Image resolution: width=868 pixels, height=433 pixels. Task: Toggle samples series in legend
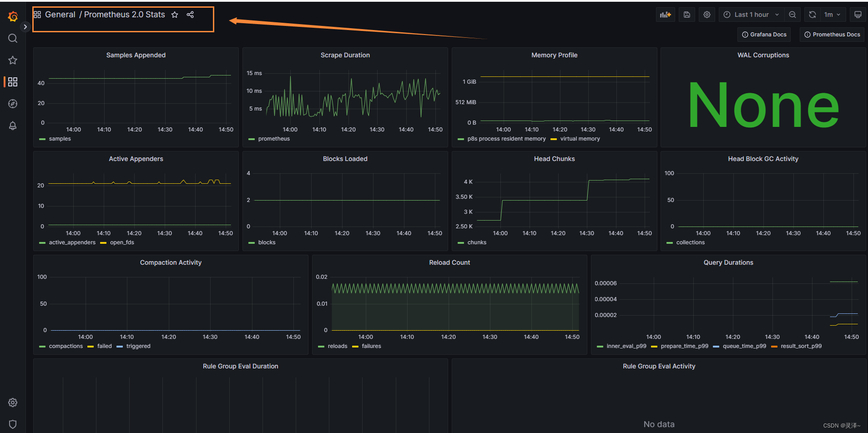pyautogui.click(x=60, y=139)
